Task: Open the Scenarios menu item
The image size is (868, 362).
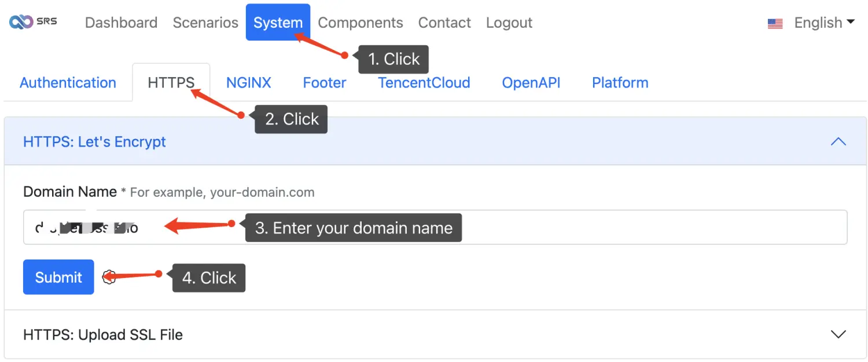Action: (x=205, y=23)
